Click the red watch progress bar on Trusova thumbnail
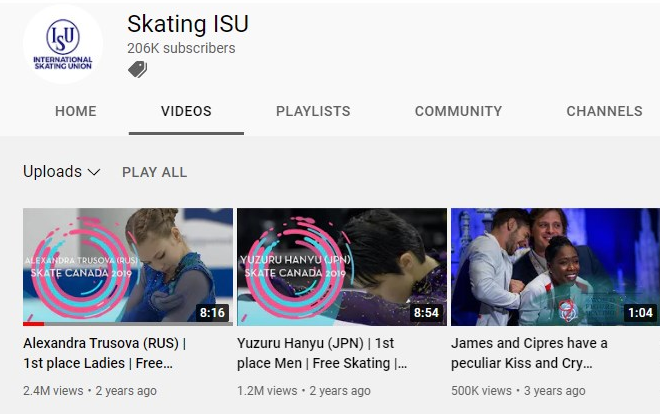This screenshot has height=414, width=660. tap(34, 324)
